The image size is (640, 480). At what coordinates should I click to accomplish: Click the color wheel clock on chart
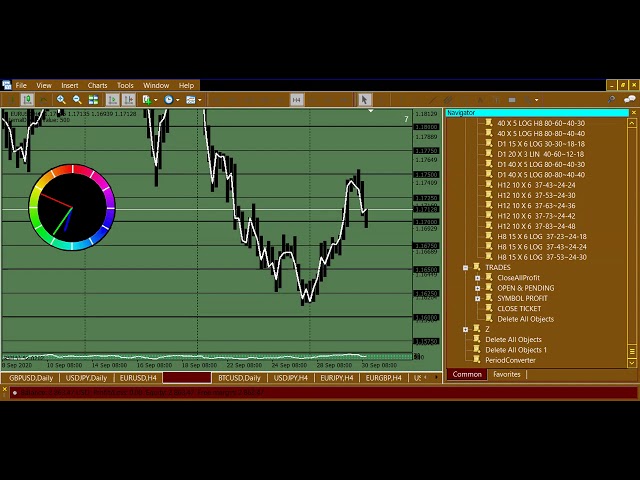(x=72, y=207)
